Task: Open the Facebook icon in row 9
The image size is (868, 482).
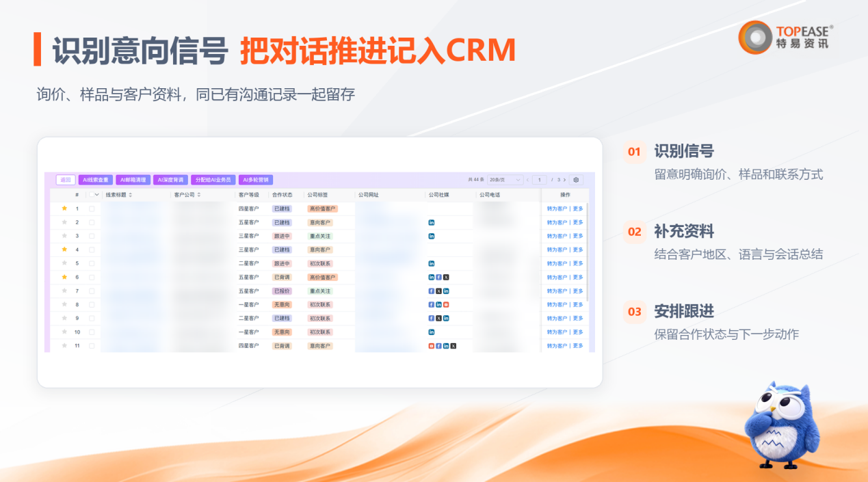Action: coord(432,318)
